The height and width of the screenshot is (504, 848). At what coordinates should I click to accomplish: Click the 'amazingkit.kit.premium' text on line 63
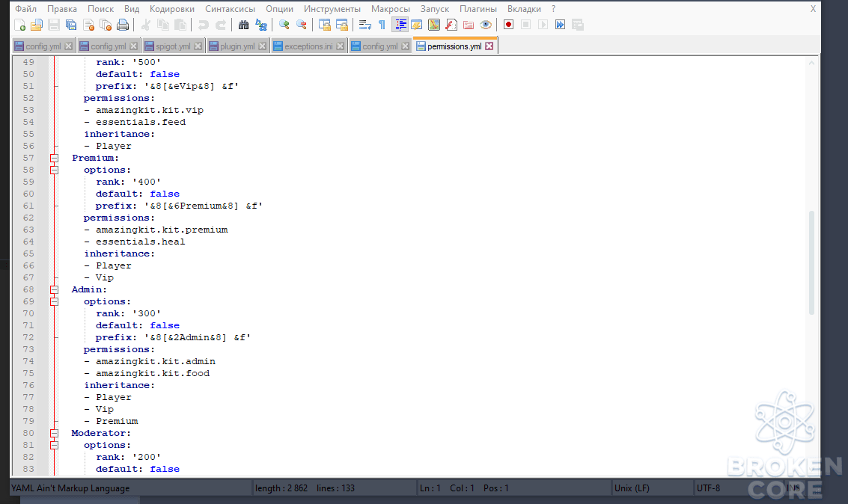click(x=162, y=230)
